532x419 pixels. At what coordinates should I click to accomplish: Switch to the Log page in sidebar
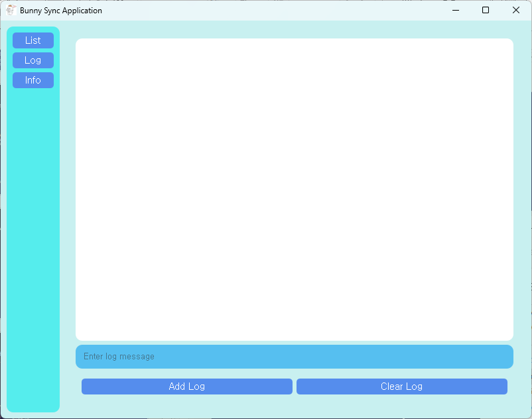pos(33,60)
